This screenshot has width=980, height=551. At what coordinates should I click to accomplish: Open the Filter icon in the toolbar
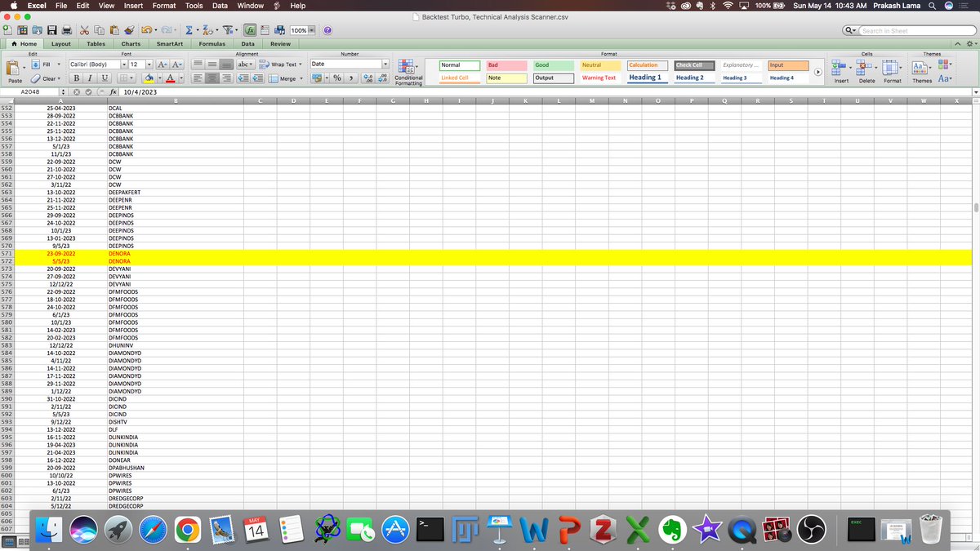tap(227, 30)
